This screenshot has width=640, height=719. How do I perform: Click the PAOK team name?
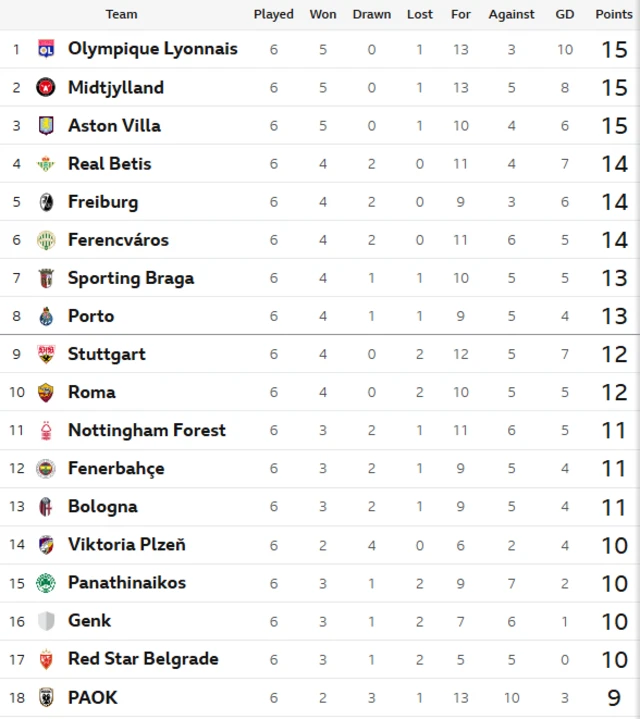(92, 697)
